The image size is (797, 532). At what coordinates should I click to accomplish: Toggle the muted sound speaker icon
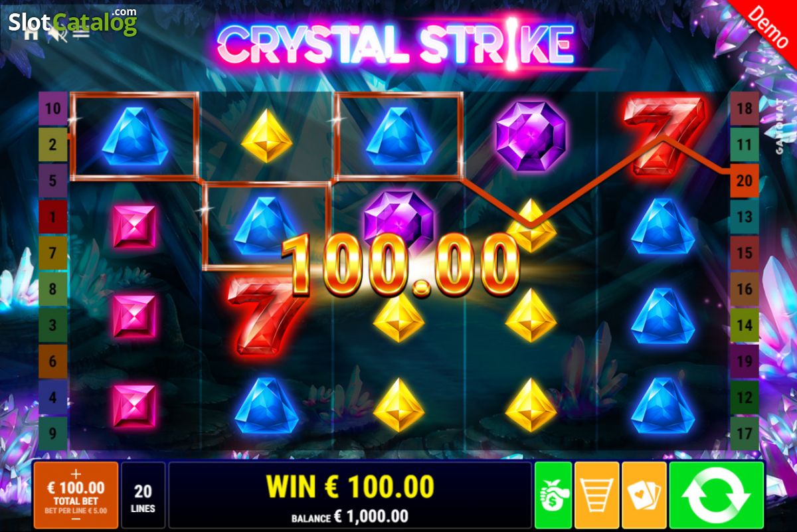[57, 34]
